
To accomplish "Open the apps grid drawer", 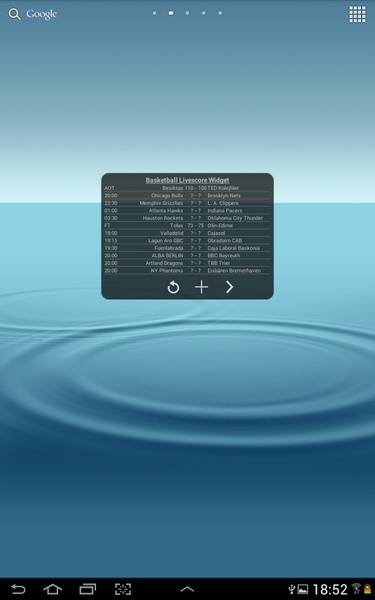I will pos(357,14).
